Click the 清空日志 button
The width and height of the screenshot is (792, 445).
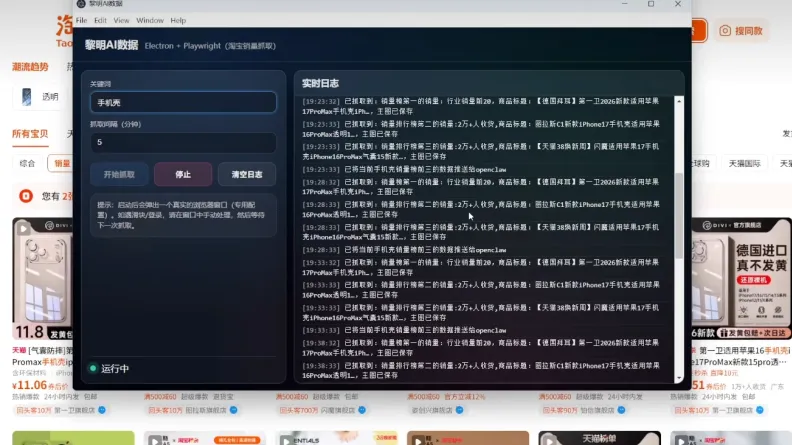click(x=247, y=174)
